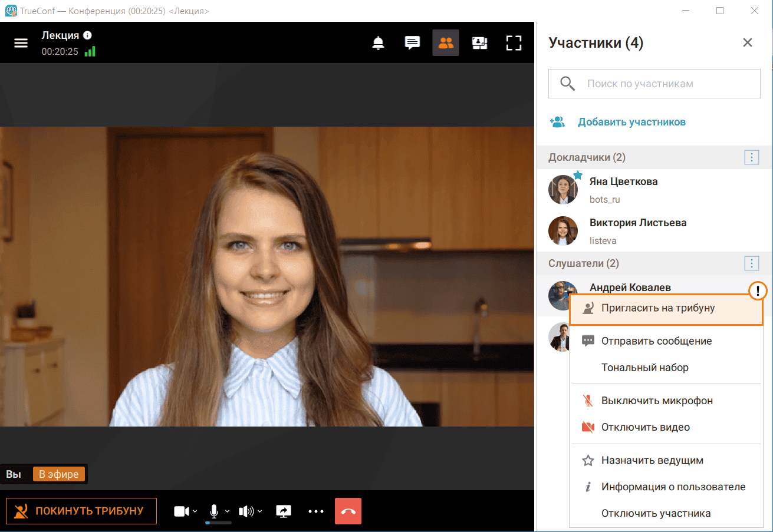This screenshot has width=773, height=532.
Task: Open Информация о пользователе
Action: [666, 487]
